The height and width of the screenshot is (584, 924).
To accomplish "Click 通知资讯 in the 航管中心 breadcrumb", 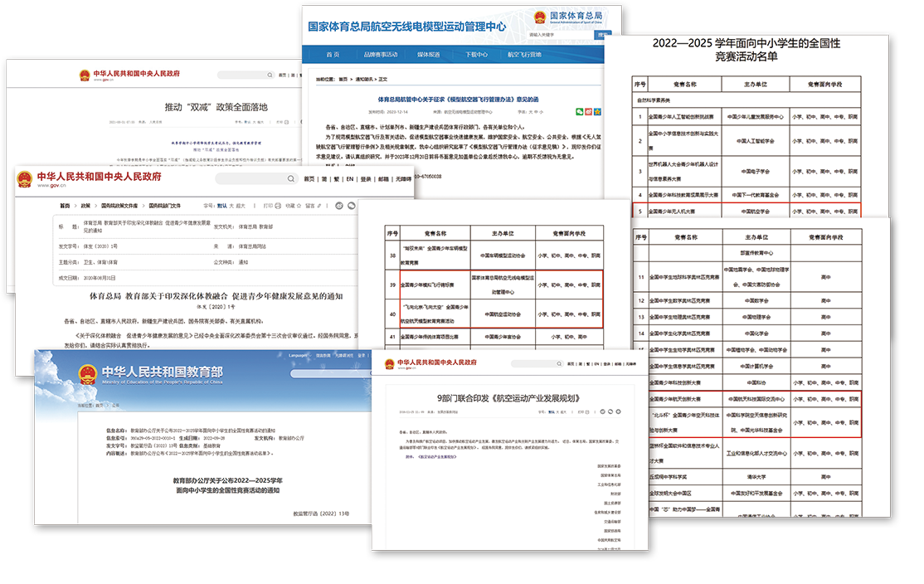I will click(x=364, y=79).
